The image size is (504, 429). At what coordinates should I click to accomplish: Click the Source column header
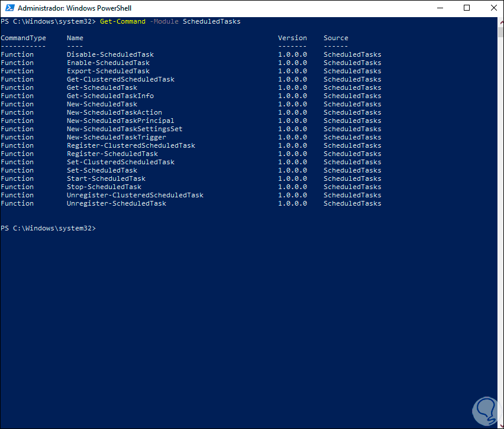[335, 38]
